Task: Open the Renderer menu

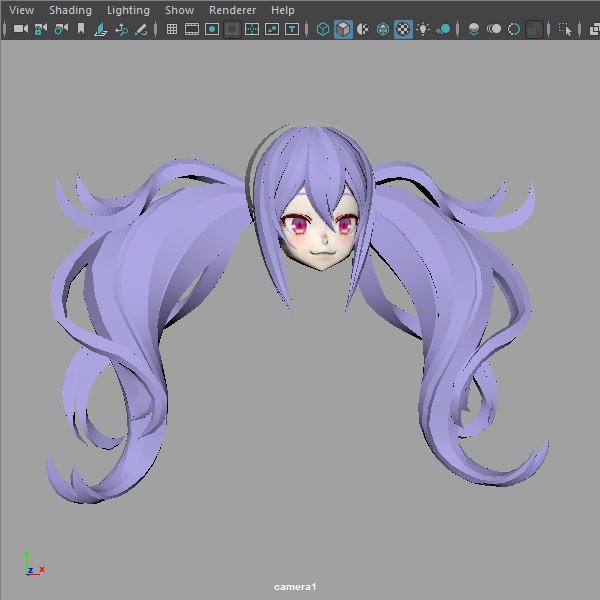Action: [x=232, y=10]
